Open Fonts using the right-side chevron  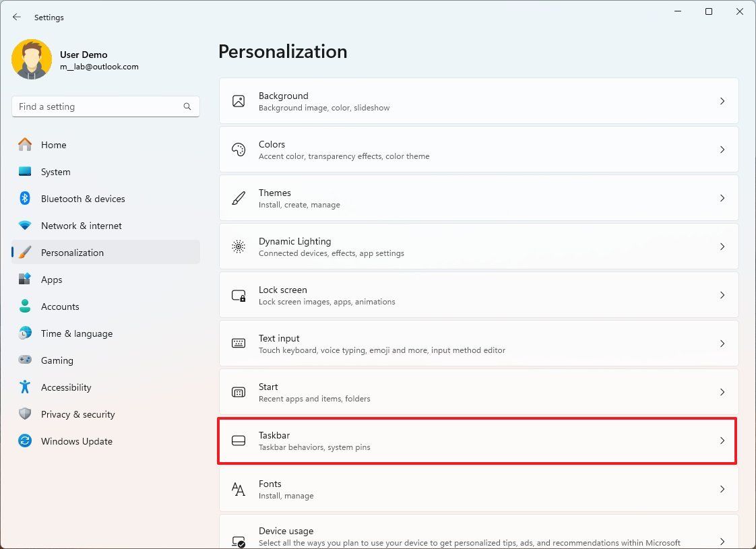coord(722,488)
